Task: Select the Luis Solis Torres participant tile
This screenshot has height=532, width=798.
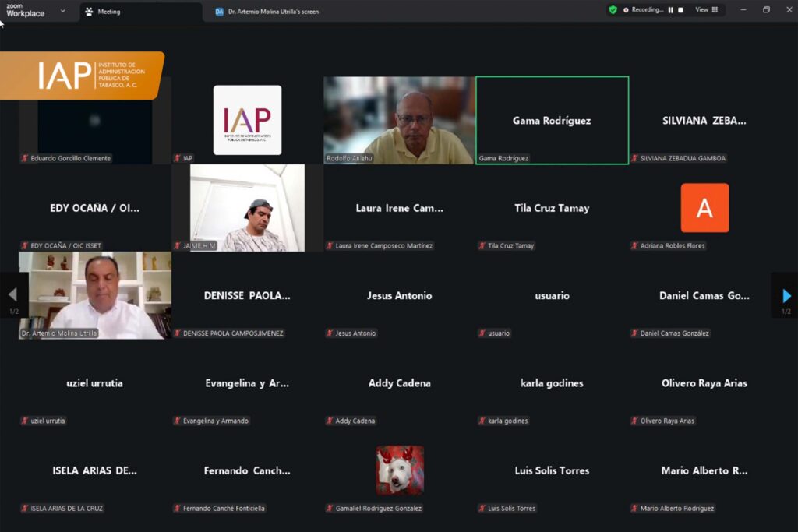Action: (552, 470)
